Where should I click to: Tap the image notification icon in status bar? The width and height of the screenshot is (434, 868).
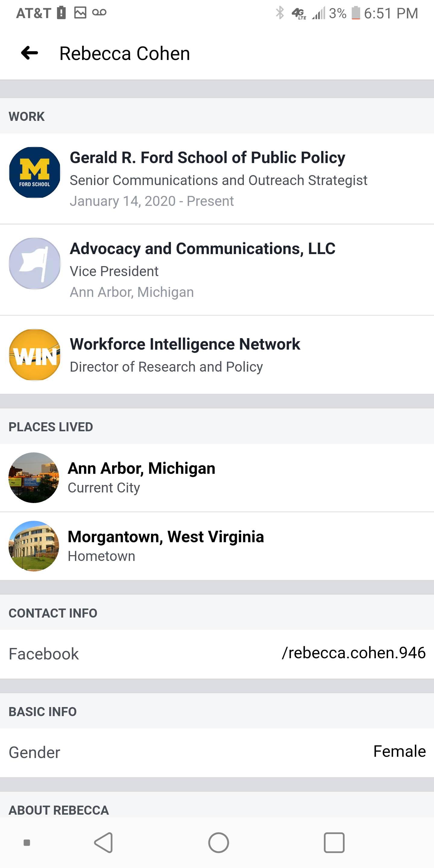click(x=80, y=13)
